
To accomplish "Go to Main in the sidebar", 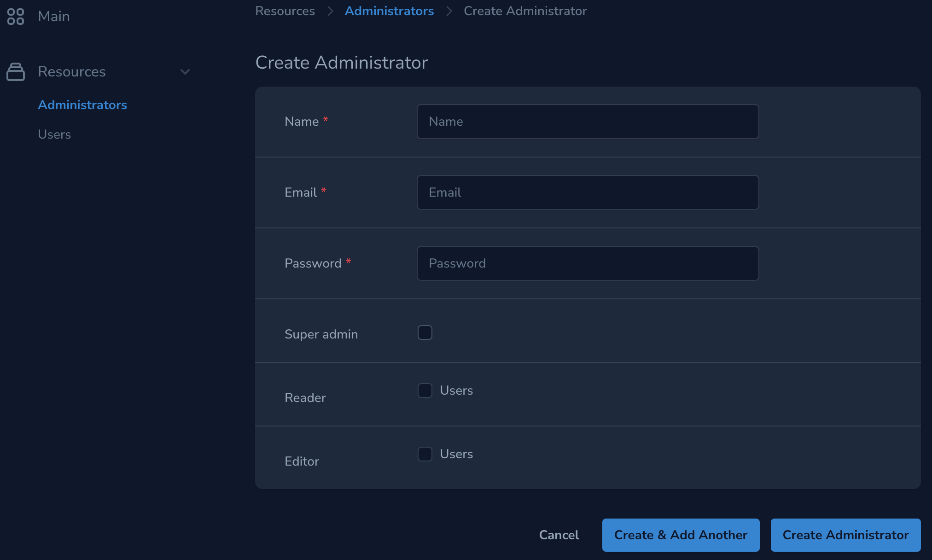I will pyautogui.click(x=54, y=17).
